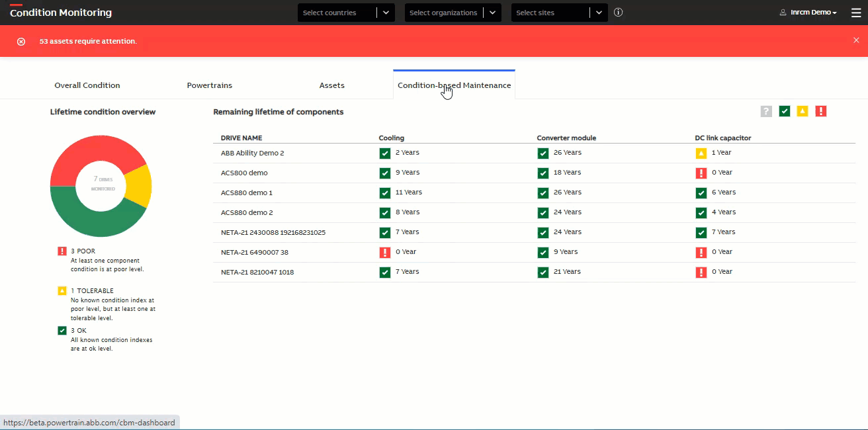Focus the Select organizations input field
868x430 pixels.
444,13
